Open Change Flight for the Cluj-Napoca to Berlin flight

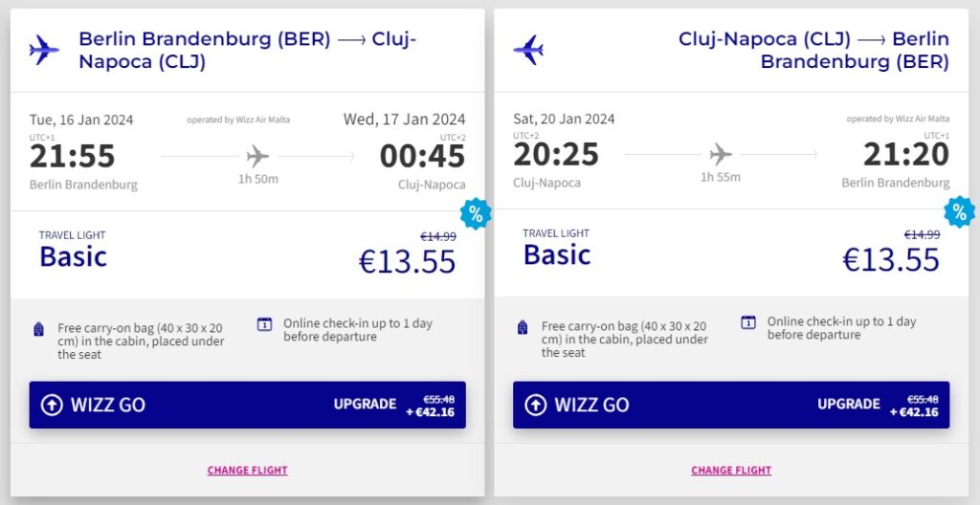731,471
